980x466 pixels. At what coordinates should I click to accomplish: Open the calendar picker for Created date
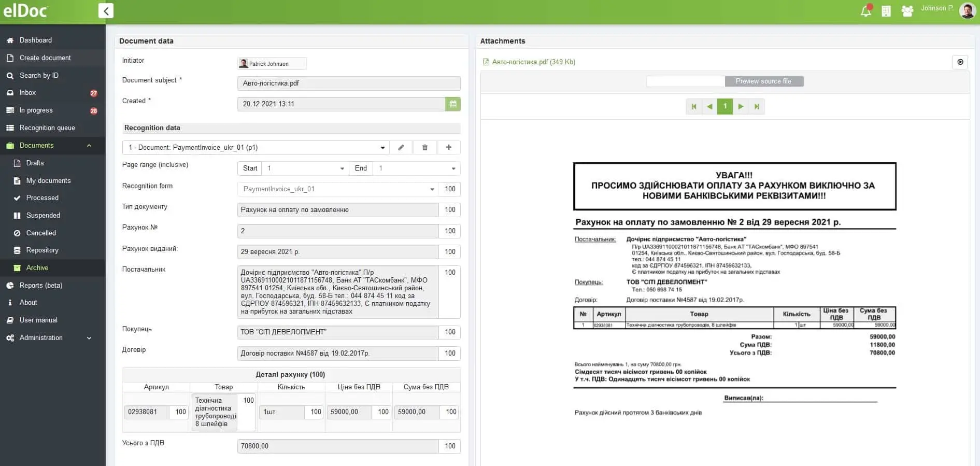[x=452, y=104]
